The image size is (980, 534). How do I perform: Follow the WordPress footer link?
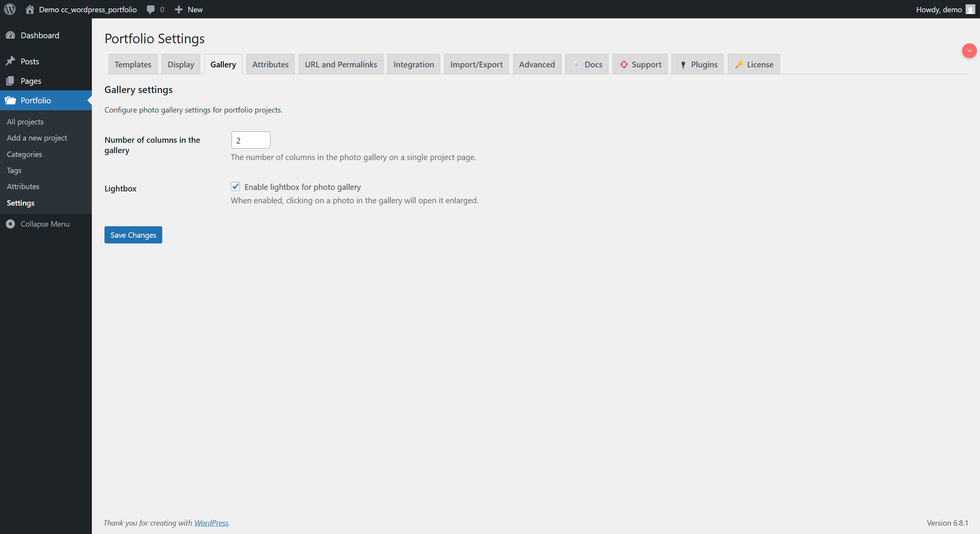[211, 523]
